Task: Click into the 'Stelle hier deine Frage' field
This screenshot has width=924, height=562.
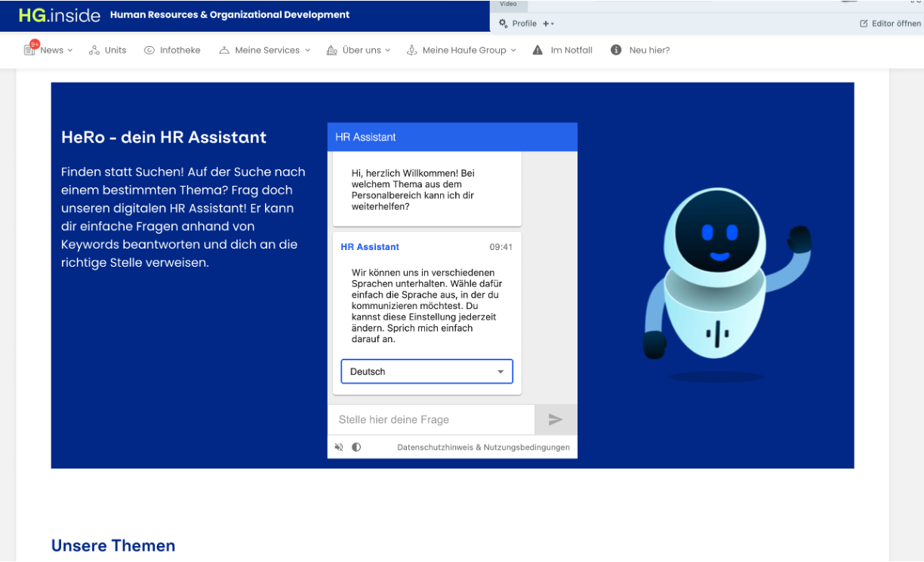Action: [431, 420]
